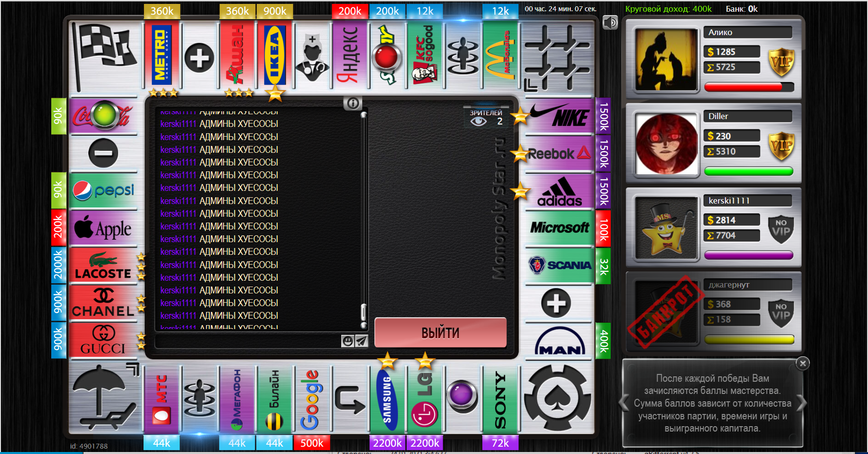Click the METRO board cell
Screen dimensions: 868x454
coord(162,55)
